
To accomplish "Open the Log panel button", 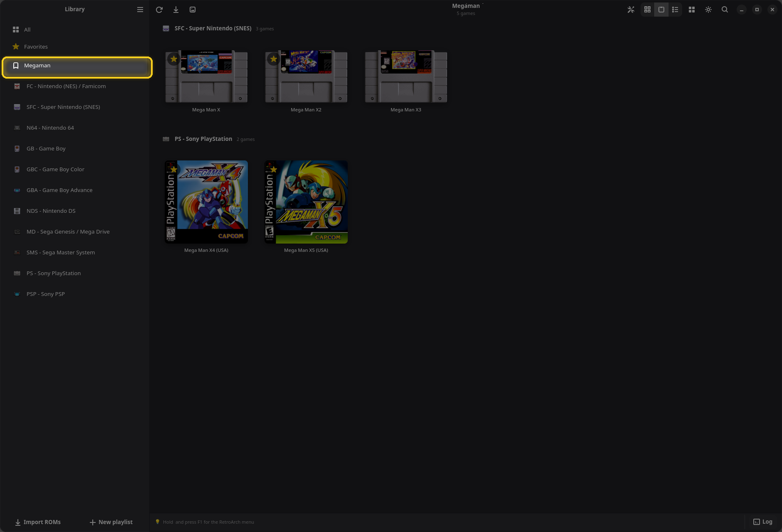I will pos(763,522).
